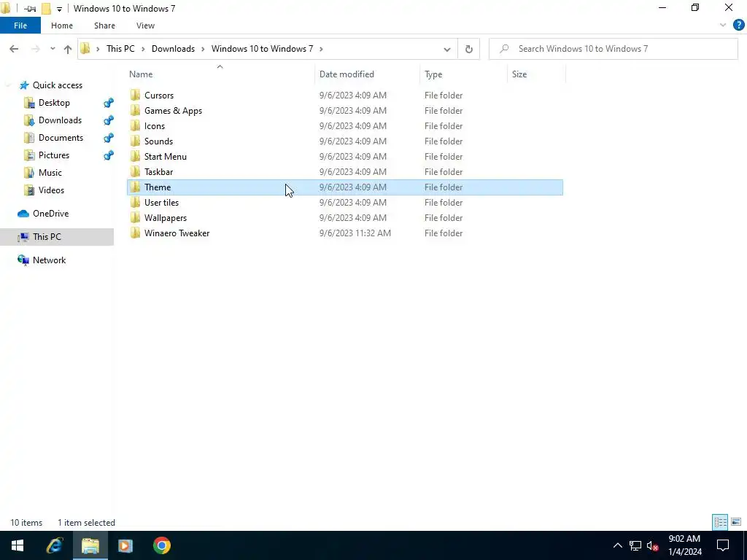This screenshot has width=747, height=560.
Task: Open Google Chrome from taskbar
Action: tap(161, 545)
